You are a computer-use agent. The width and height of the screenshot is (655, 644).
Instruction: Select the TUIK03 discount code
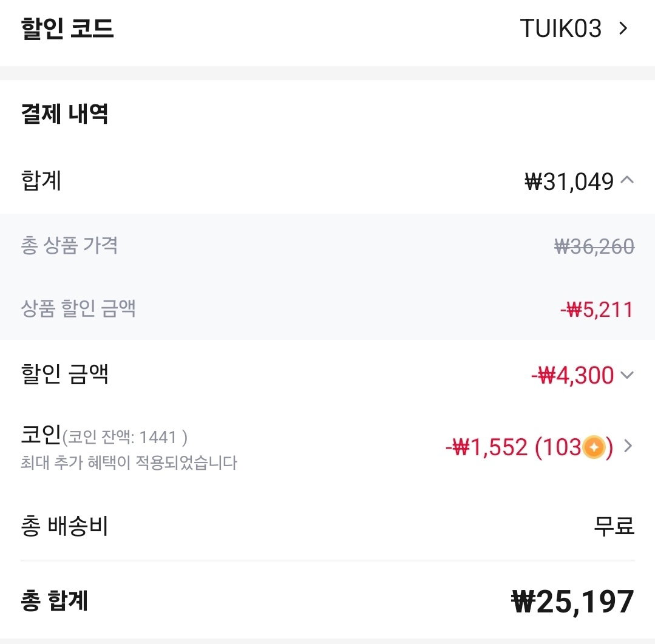[560, 29]
